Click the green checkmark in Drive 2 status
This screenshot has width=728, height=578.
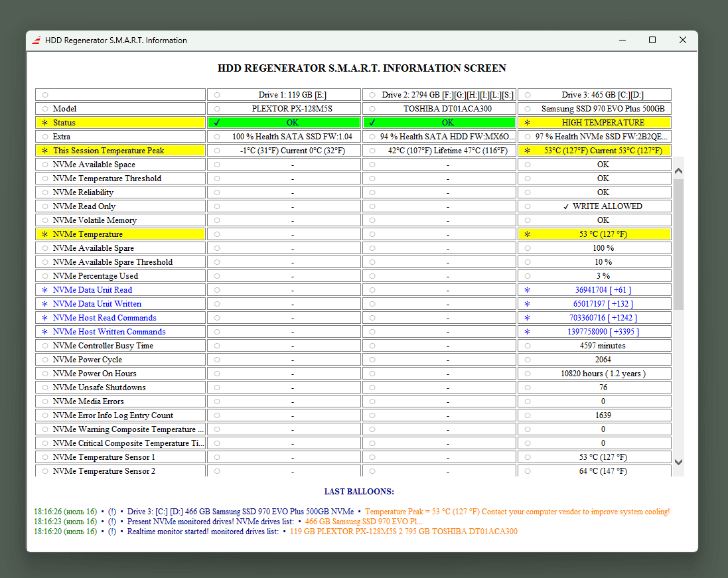click(x=372, y=123)
